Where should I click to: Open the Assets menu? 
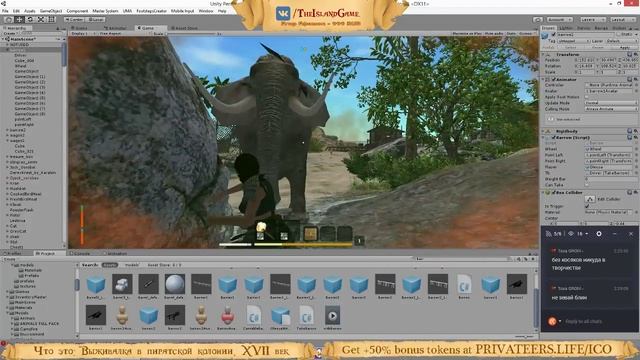[x=30, y=11]
